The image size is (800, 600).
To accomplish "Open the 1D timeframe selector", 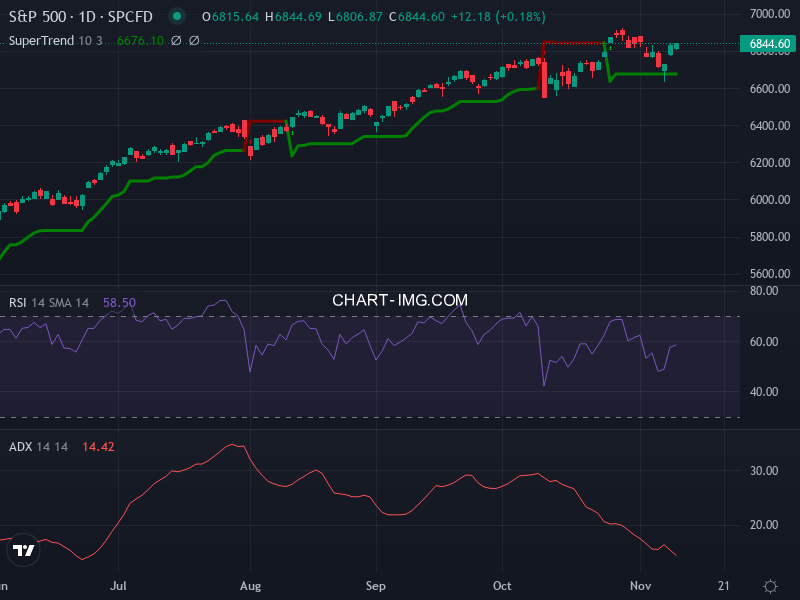I will (85, 16).
